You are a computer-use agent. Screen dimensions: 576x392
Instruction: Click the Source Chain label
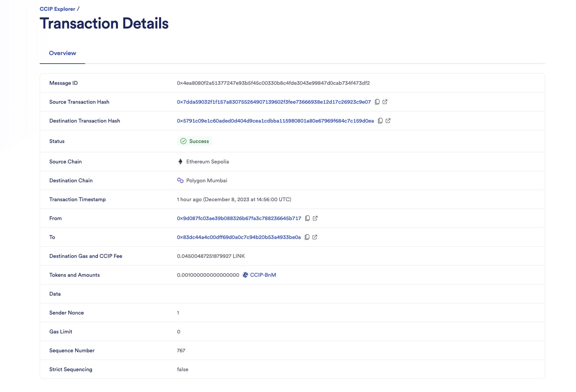pyautogui.click(x=65, y=162)
